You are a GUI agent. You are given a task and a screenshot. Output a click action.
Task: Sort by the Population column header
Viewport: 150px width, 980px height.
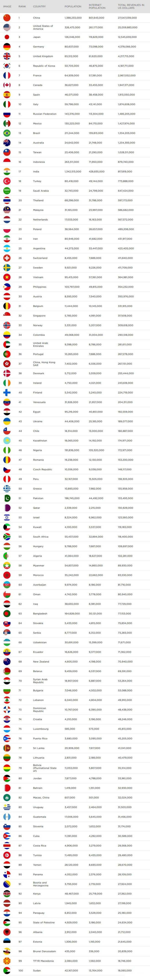coord(73,6)
